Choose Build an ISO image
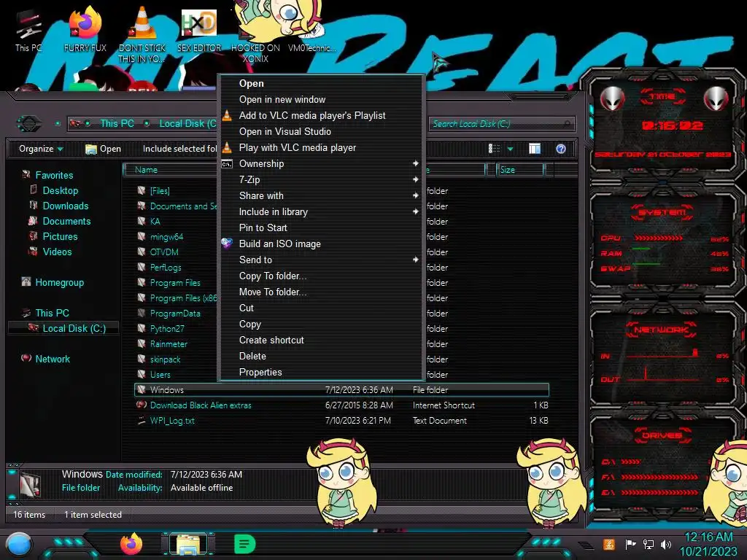 [x=321, y=244]
